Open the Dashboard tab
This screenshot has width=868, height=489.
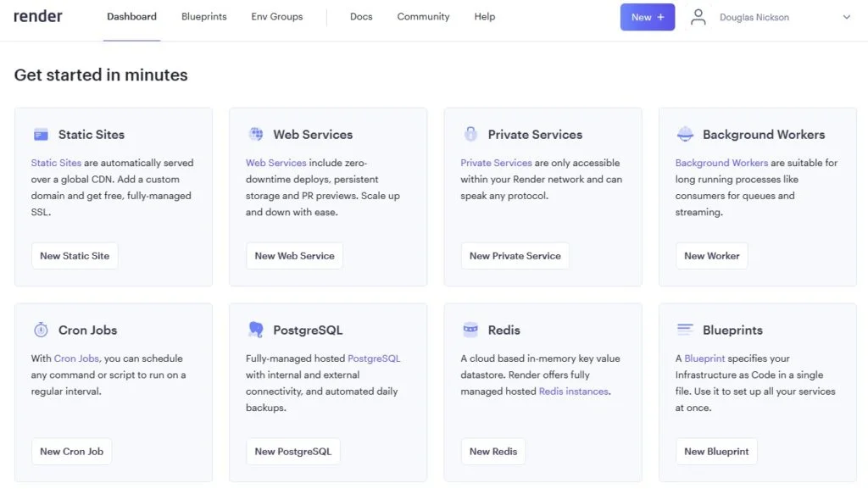pyautogui.click(x=131, y=17)
